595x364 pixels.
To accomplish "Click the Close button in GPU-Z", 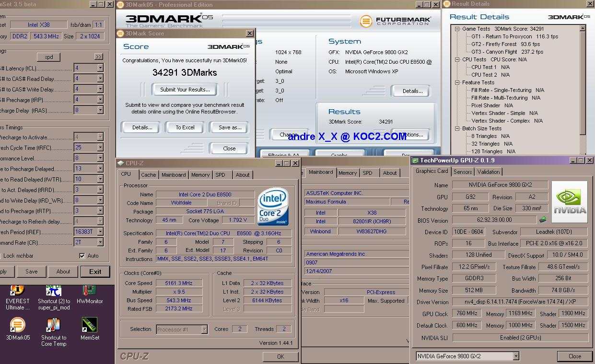I will point(574,356).
